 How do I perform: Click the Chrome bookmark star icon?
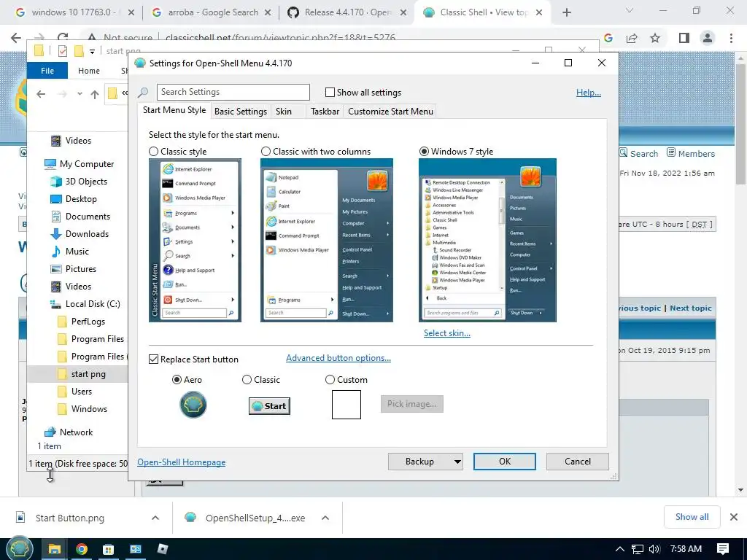coord(656,38)
